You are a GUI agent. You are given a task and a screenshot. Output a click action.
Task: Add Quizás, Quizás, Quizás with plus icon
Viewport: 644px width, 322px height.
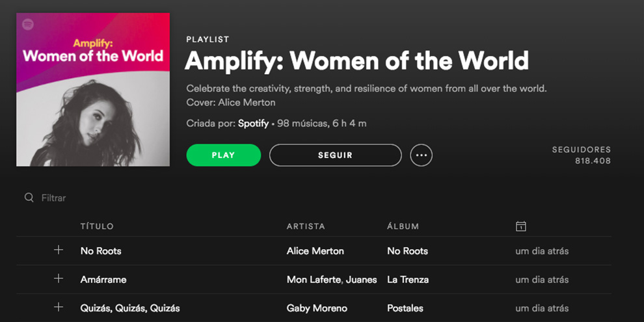[59, 307]
